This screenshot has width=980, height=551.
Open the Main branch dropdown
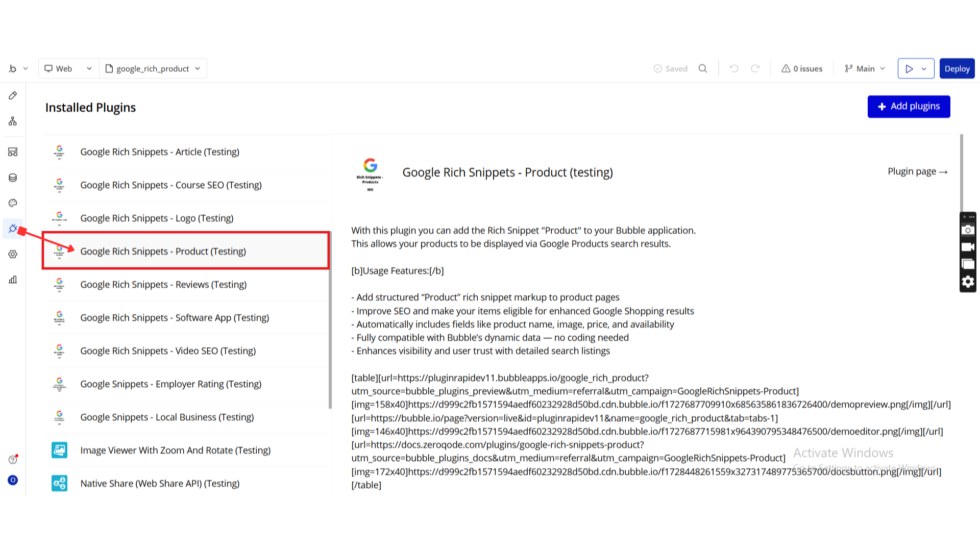865,68
